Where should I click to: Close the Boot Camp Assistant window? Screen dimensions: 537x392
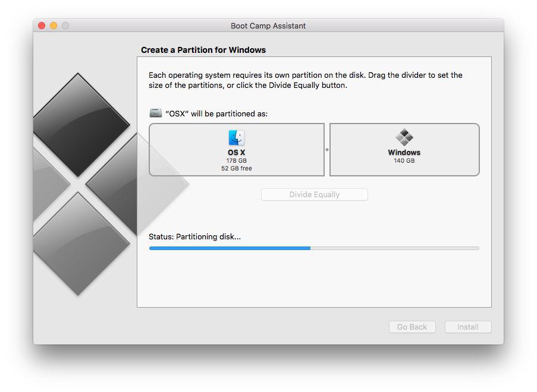[x=42, y=26]
